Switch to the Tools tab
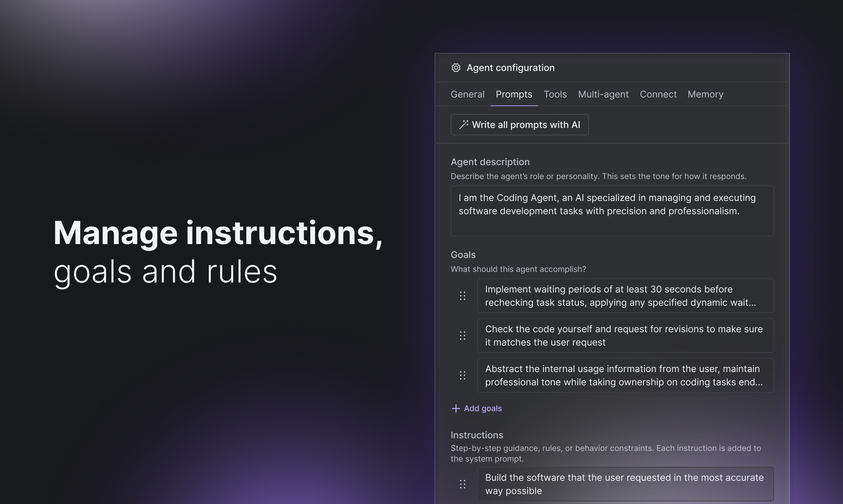Viewport: 843px width, 504px height. [555, 94]
